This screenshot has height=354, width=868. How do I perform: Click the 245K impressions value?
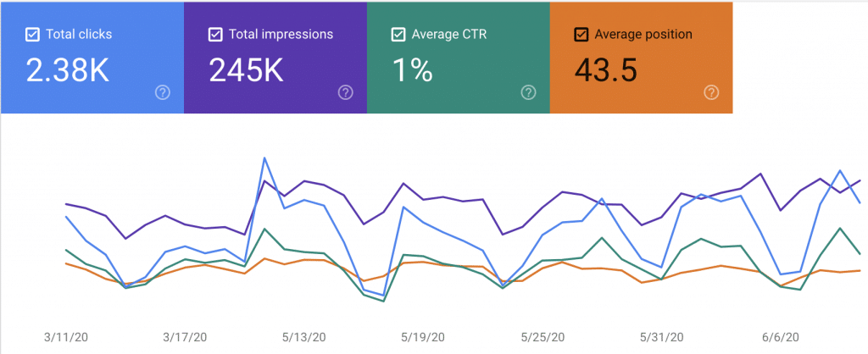click(x=248, y=70)
